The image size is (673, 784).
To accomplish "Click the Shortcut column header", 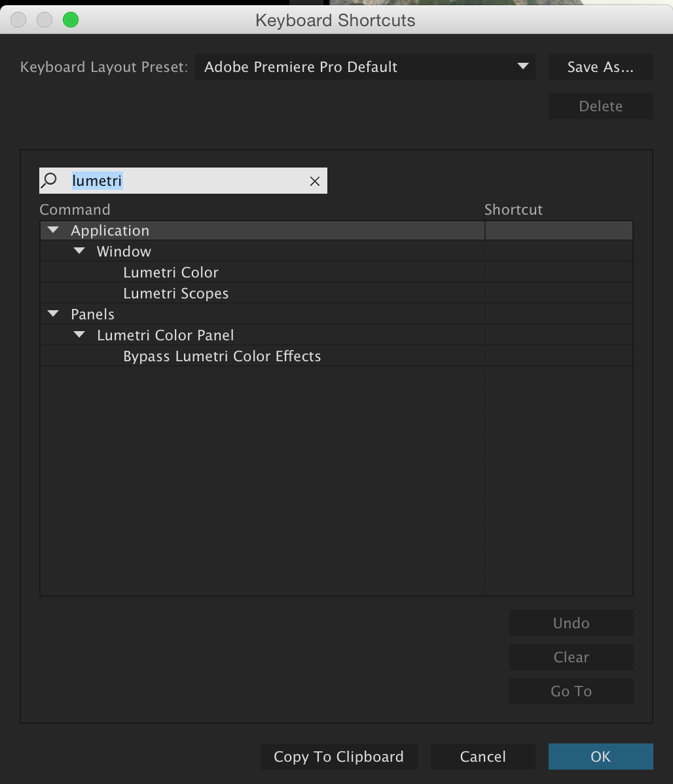I will (513, 209).
